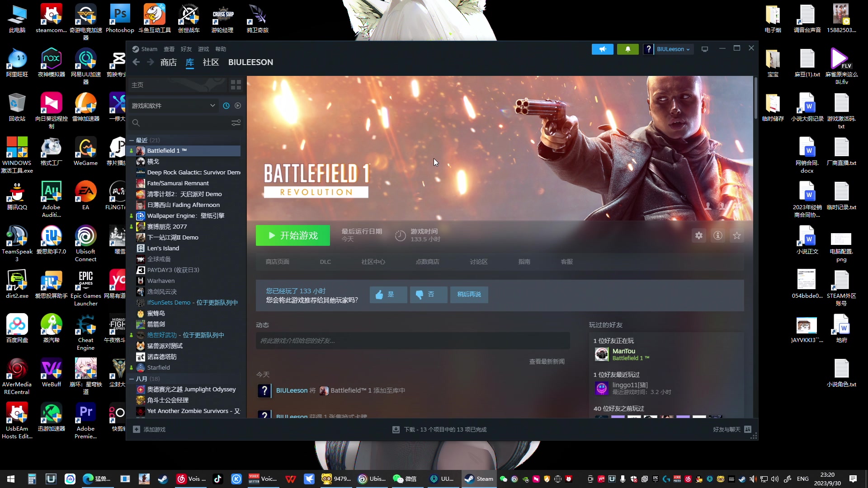The image size is (868, 488).
Task: Open the Steam announcements megaphone button
Action: [603, 49]
